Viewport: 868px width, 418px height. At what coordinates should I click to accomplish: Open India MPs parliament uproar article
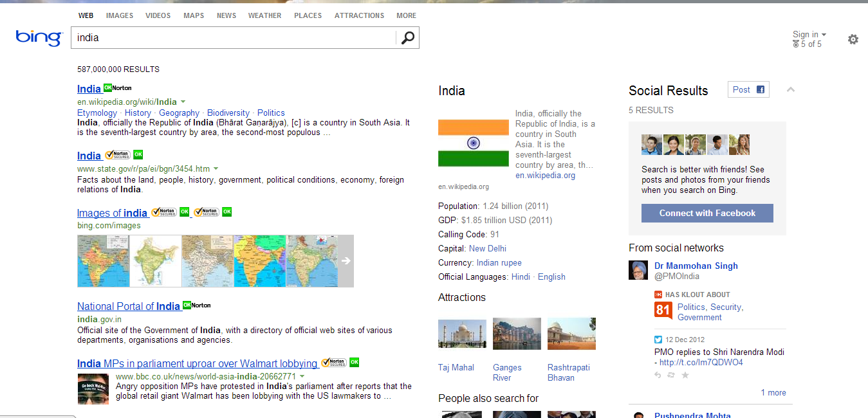point(198,363)
